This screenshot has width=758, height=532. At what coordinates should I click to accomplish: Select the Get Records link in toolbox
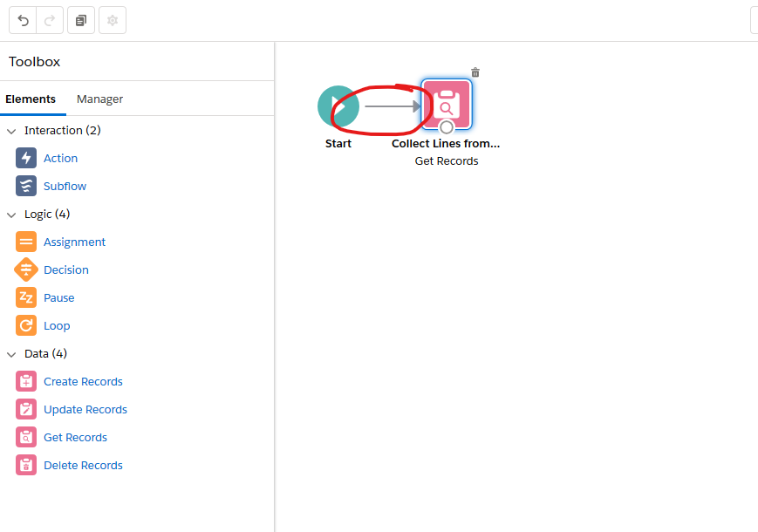(x=75, y=437)
